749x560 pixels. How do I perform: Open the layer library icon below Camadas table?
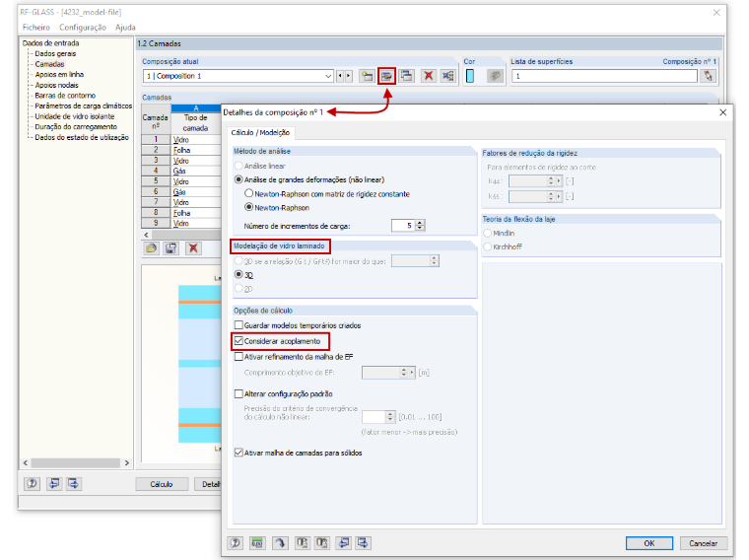[152, 248]
